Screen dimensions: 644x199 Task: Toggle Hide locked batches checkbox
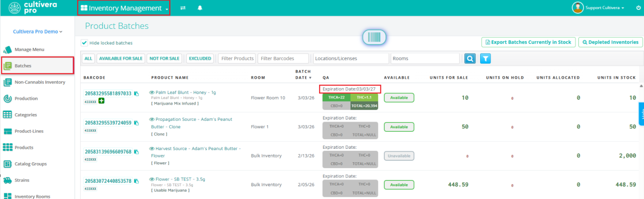84,43
